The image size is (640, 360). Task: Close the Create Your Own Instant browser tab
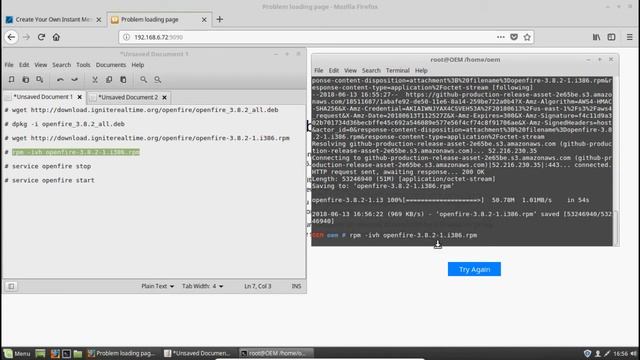(98, 20)
